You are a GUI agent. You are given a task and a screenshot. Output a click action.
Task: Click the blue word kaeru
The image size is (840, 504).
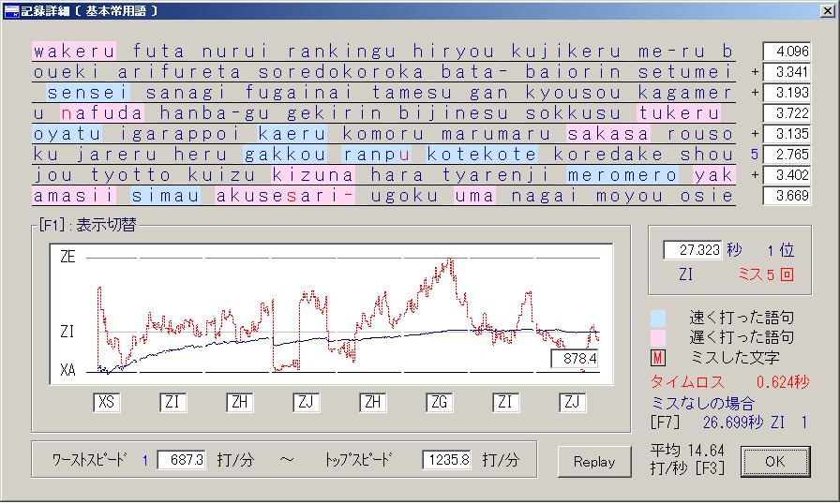292,134
